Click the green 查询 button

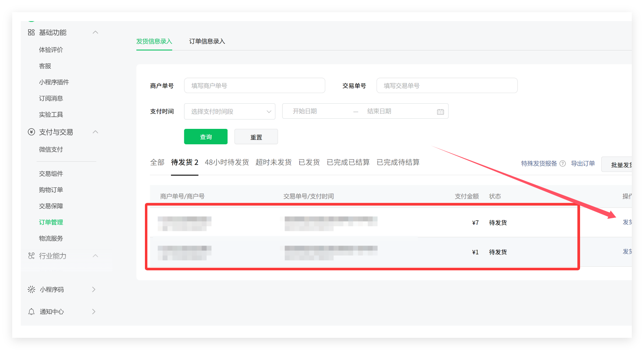(206, 137)
